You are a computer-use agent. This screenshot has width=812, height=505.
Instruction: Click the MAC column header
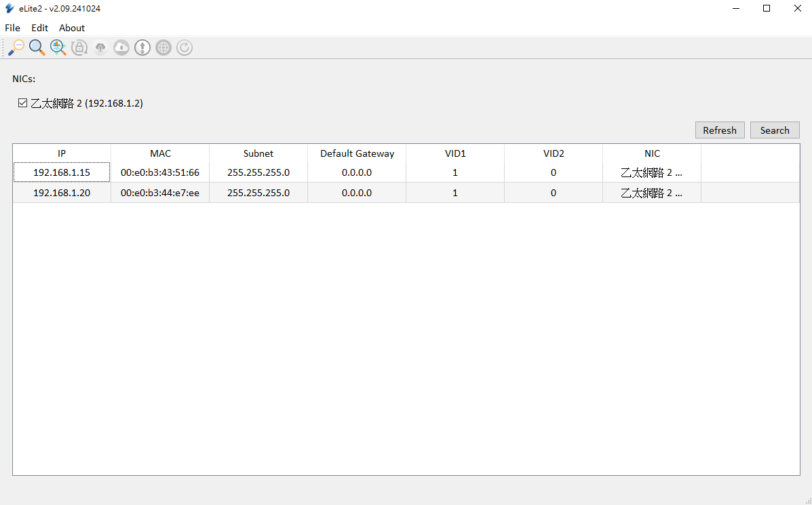pyautogui.click(x=160, y=153)
